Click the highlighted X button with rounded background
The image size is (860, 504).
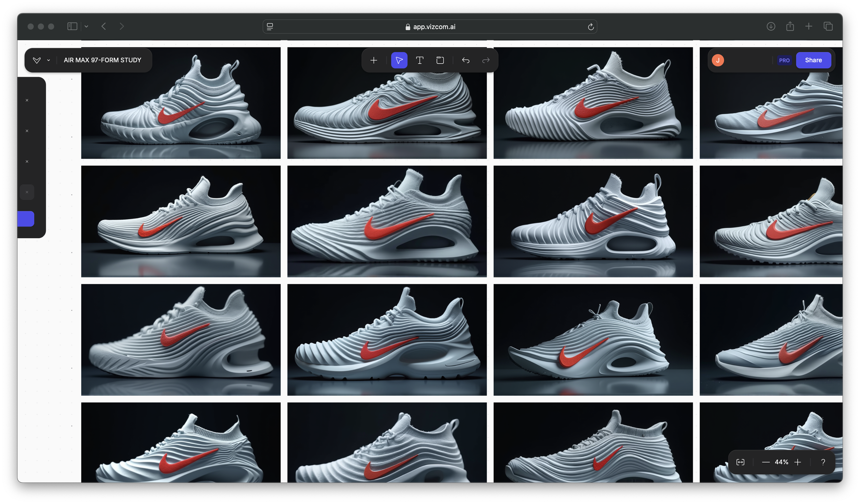click(x=27, y=192)
